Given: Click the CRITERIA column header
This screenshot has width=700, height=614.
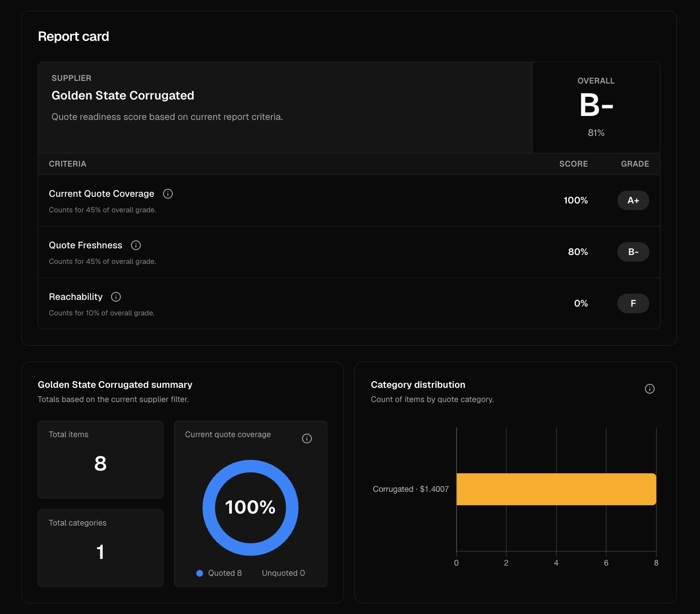Looking at the screenshot, I should click(x=68, y=164).
